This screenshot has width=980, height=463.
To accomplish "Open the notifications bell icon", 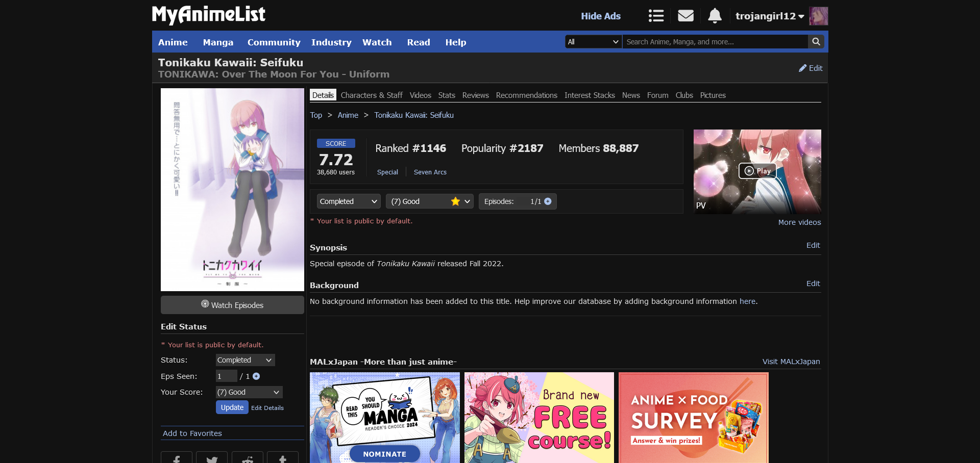I will [x=715, y=16].
